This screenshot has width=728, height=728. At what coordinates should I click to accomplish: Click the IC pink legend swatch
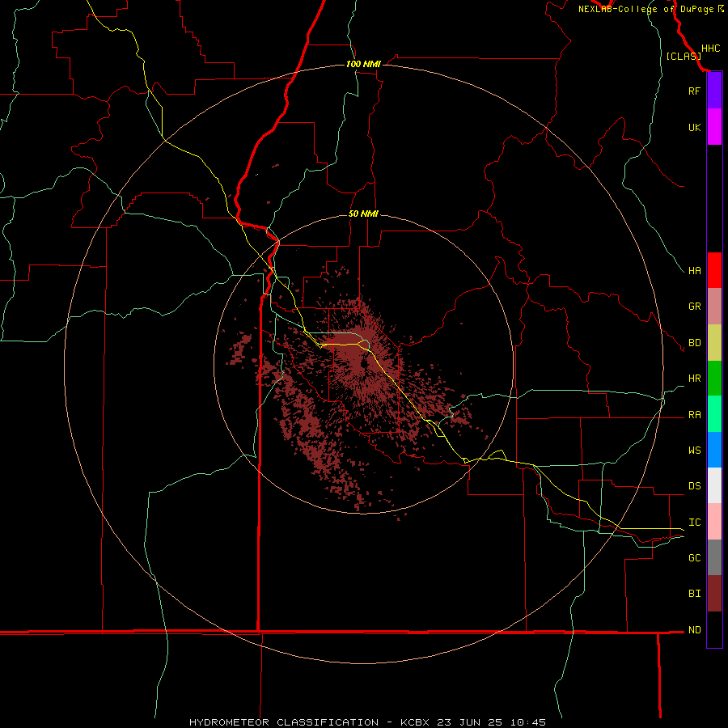point(714,522)
